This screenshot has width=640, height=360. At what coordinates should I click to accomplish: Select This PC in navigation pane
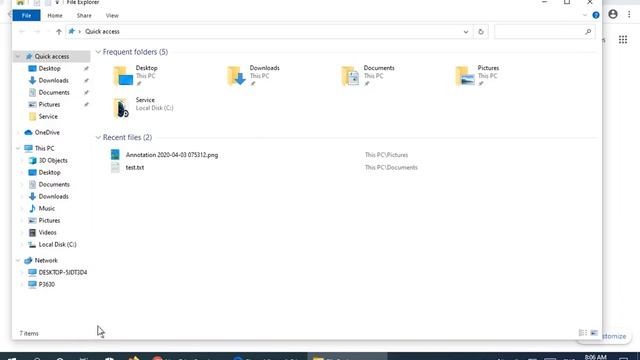[x=44, y=149]
